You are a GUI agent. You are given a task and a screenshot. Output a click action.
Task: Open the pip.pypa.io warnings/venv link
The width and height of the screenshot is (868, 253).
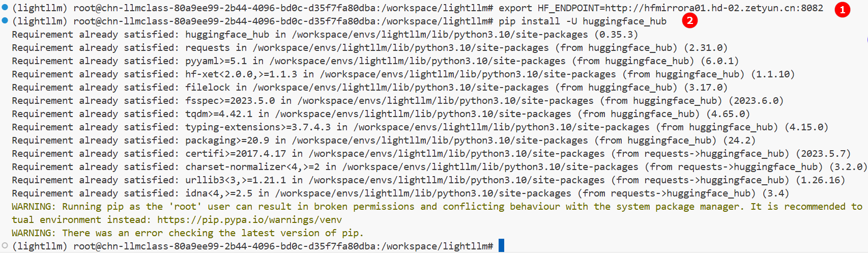click(x=249, y=220)
